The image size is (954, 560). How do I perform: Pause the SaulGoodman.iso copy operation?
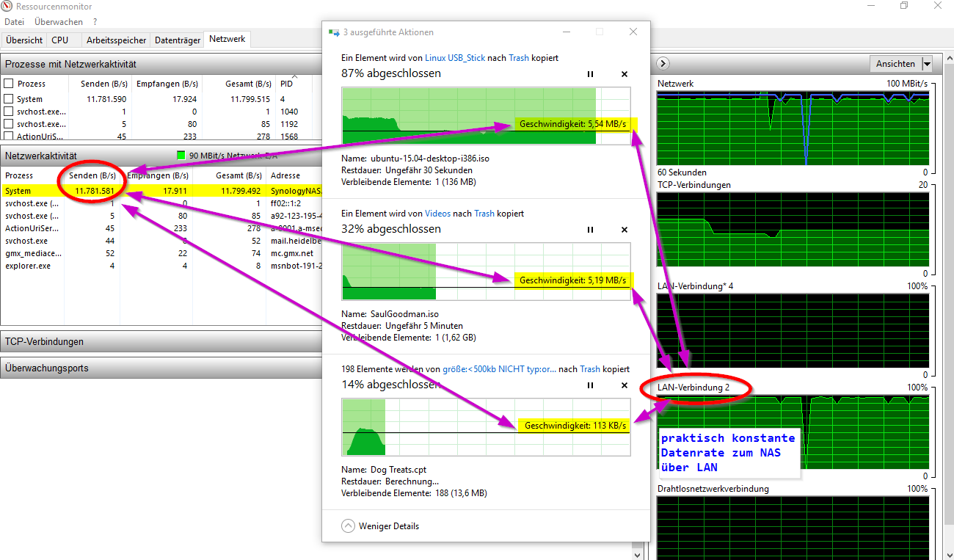click(590, 230)
